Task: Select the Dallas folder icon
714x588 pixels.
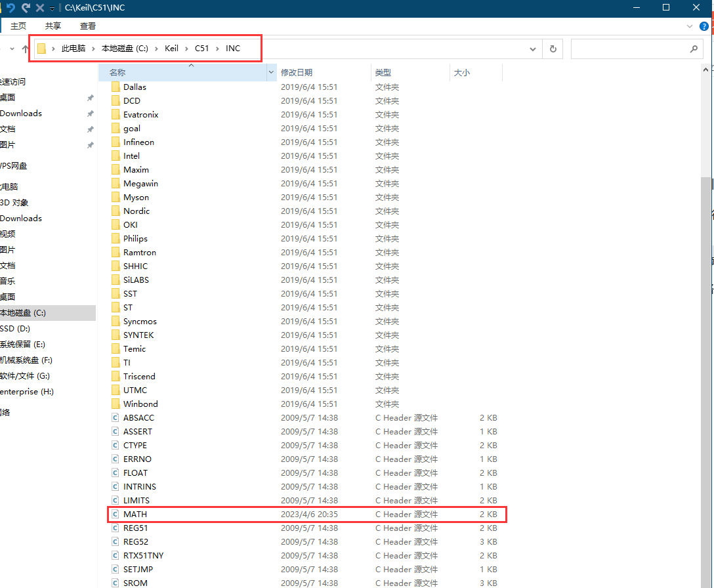Action: 115,87
